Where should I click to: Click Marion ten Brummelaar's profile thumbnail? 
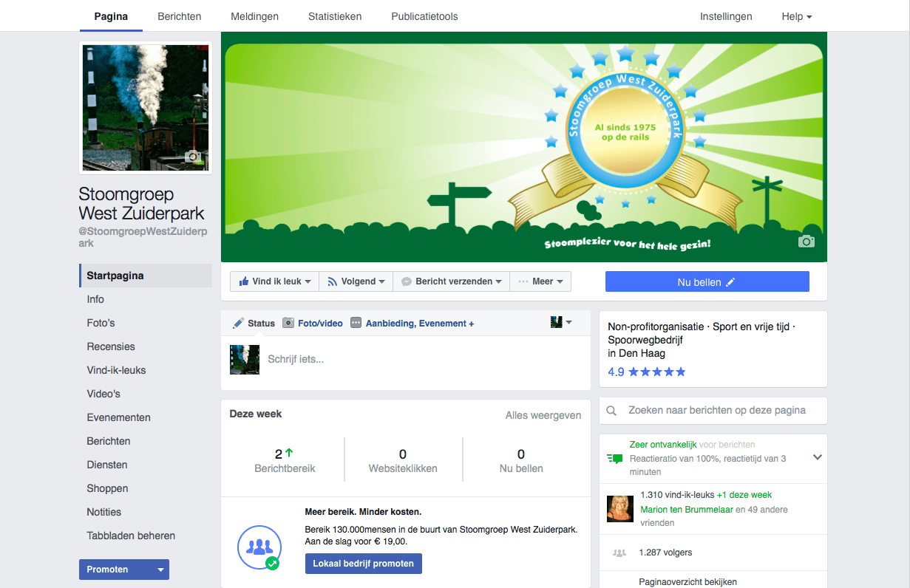619,508
